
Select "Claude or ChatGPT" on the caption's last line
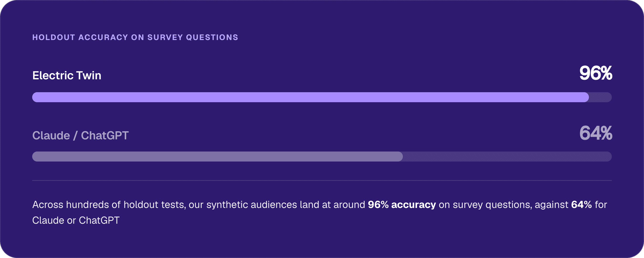(76, 220)
